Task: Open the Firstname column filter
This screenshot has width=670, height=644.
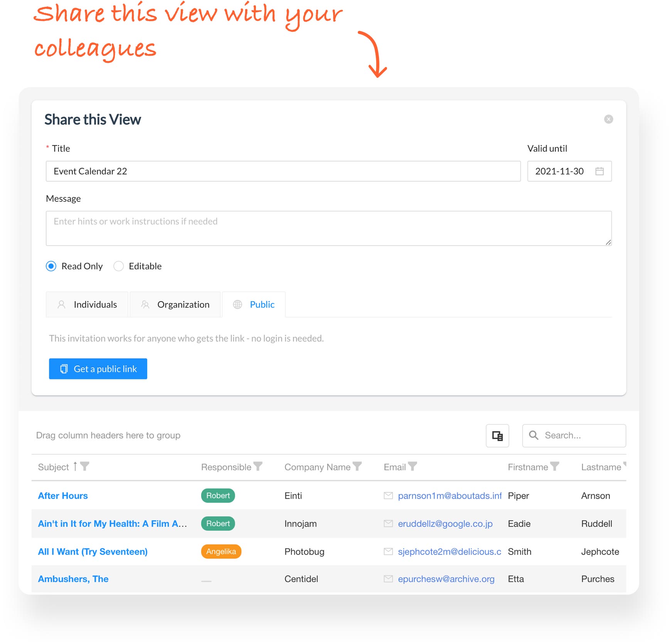Action: pos(555,467)
